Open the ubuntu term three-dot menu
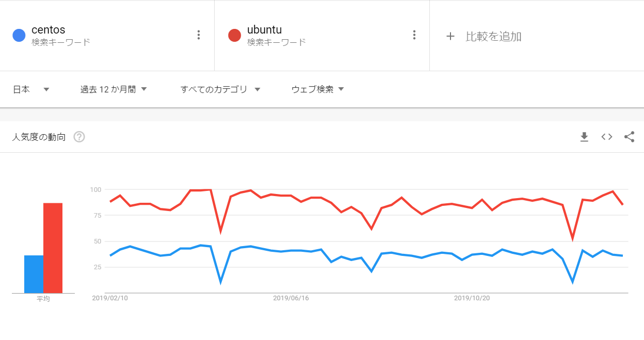Image resolution: width=644 pixels, height=340 pixels. coord(414,35)
